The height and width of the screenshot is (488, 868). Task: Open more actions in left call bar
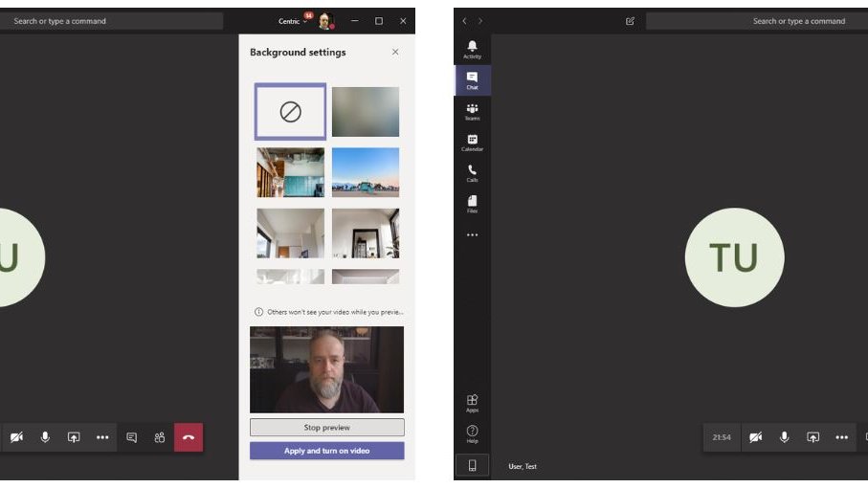click(102, 437)
